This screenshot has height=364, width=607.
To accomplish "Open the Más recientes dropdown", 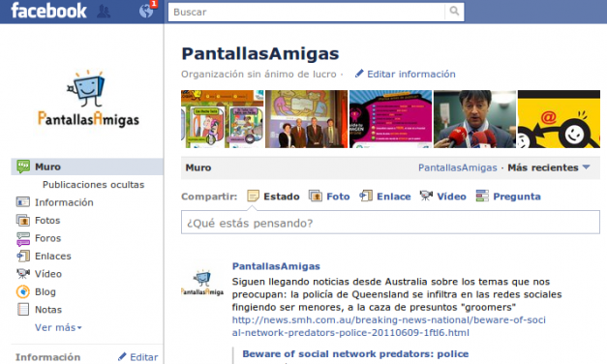I will (x=549, y=167).
